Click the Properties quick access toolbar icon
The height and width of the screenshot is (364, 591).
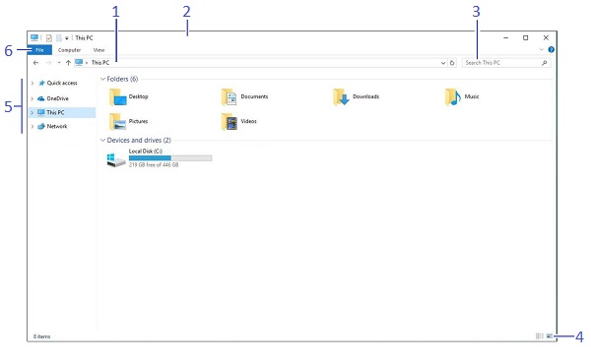[x=49, y=38]
